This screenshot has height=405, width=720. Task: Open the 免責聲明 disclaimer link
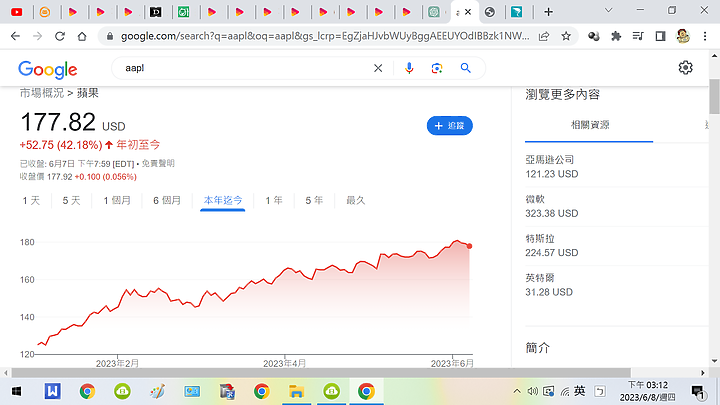point(158,163)
